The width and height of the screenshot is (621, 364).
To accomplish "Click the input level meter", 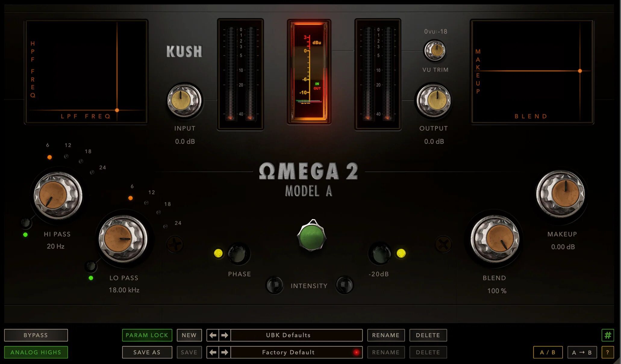I will 240,74.
